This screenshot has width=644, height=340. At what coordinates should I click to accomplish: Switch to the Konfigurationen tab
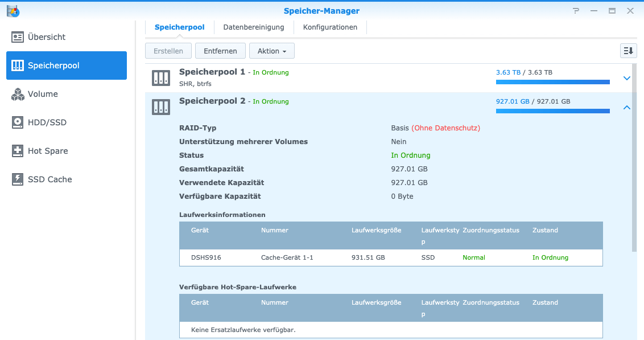click(x=330, y=27)
